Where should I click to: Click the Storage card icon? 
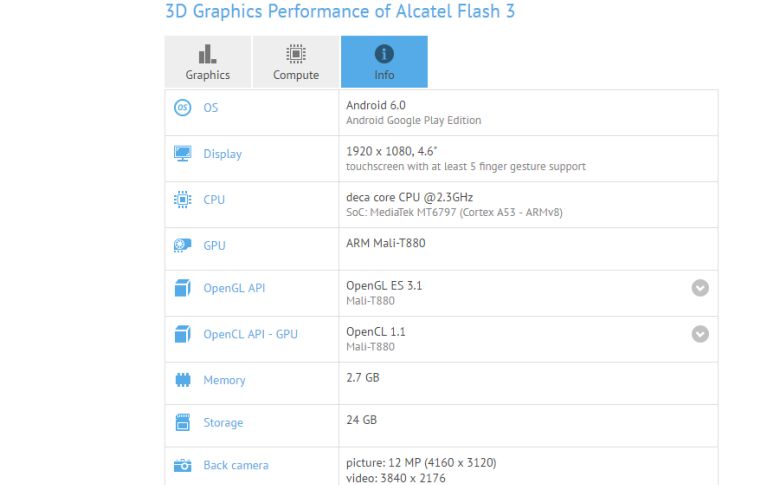click(183, 422)
